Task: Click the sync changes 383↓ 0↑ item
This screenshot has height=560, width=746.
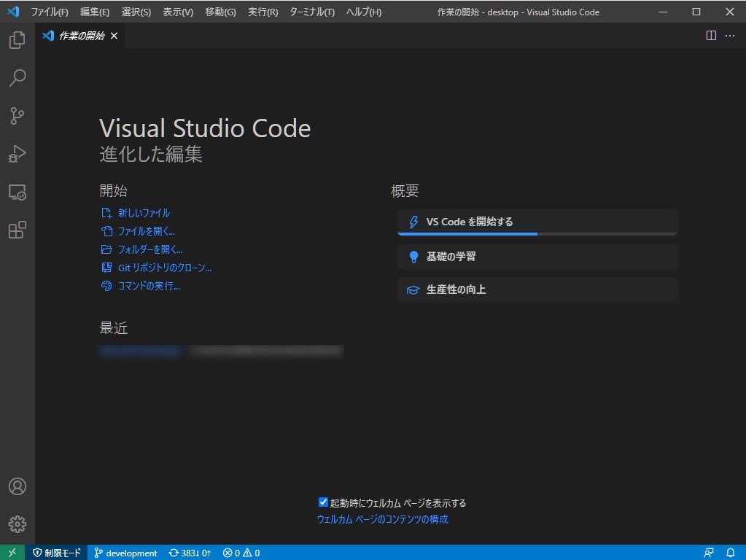Action: point(190,553)
